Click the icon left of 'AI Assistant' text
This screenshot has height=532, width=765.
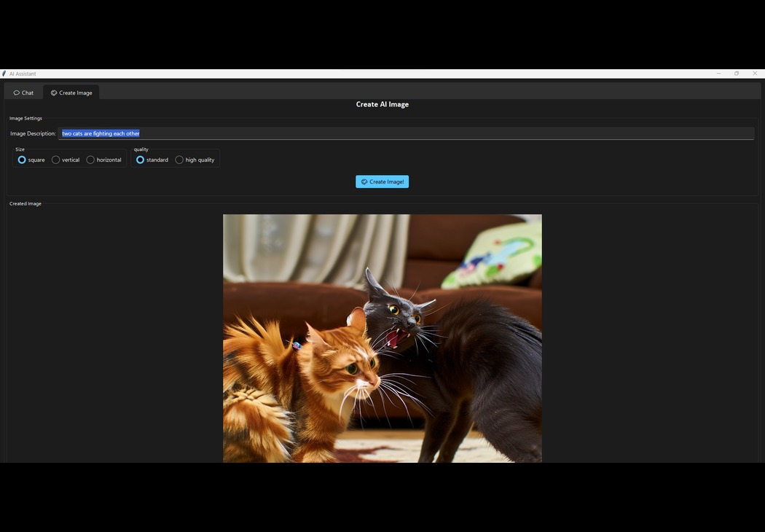[x=3, y=74]
